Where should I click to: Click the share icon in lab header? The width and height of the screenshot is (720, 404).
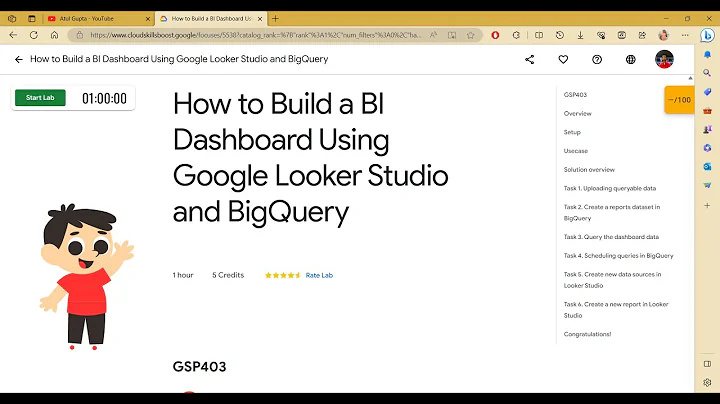point(529,59)
